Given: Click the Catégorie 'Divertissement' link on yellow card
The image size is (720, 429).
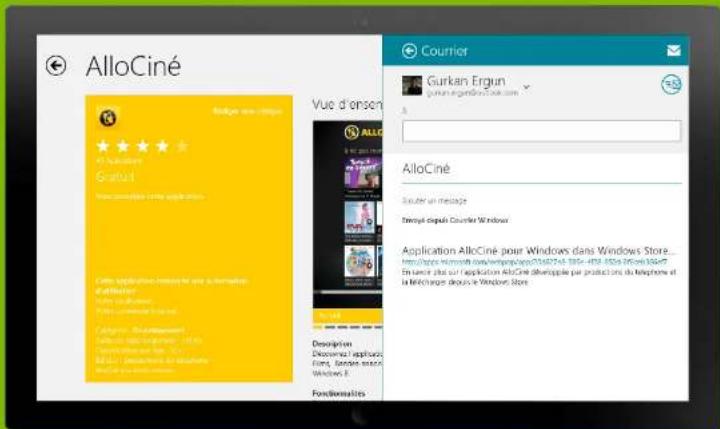Looking at the screenshot, I should point(158,330).
